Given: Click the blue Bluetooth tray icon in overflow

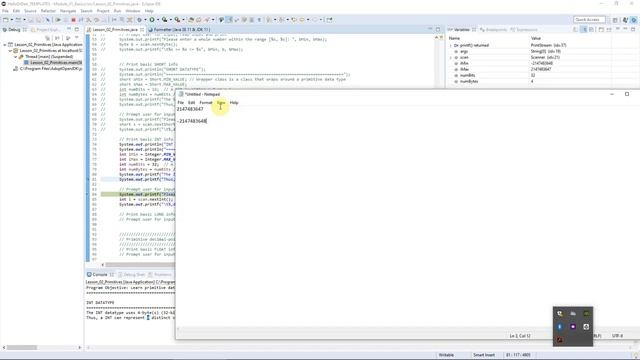Looking at the screenshot, I should (x=560, y=327).
